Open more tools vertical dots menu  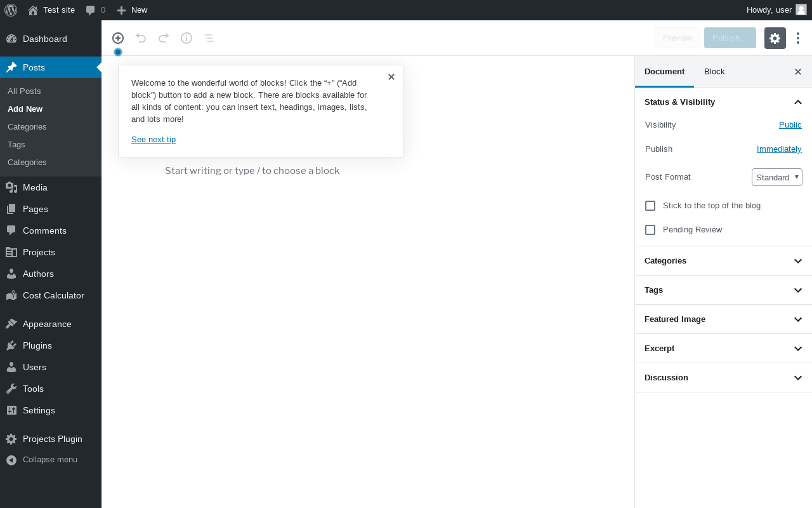(x=798, y=38)
